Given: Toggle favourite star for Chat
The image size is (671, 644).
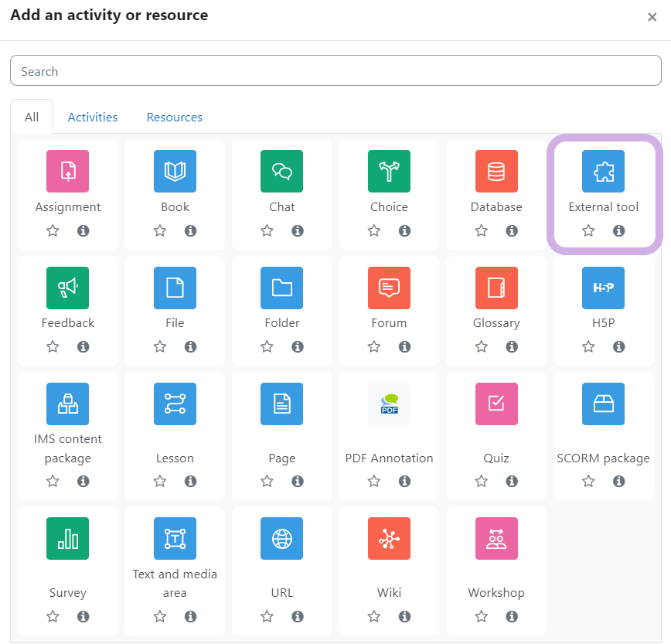Looking at the screenshot, I should click(267, 230).
